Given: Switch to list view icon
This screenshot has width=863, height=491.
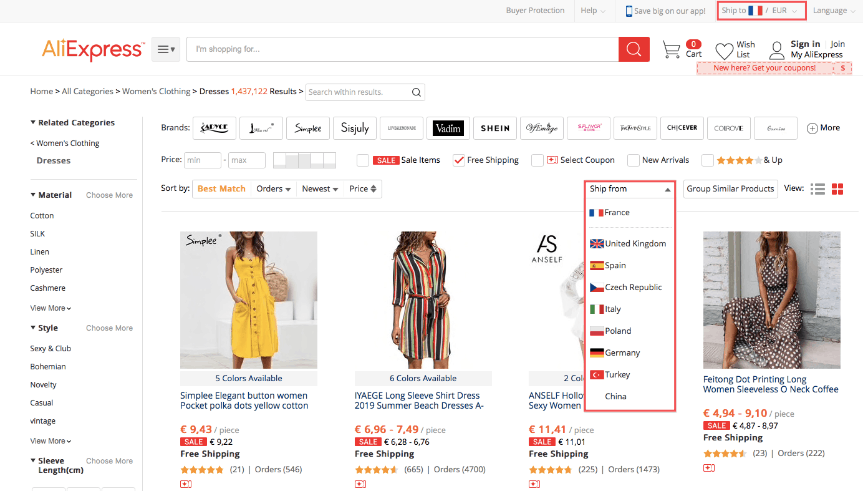Looking at the screenshot, I should click(818, 189).
